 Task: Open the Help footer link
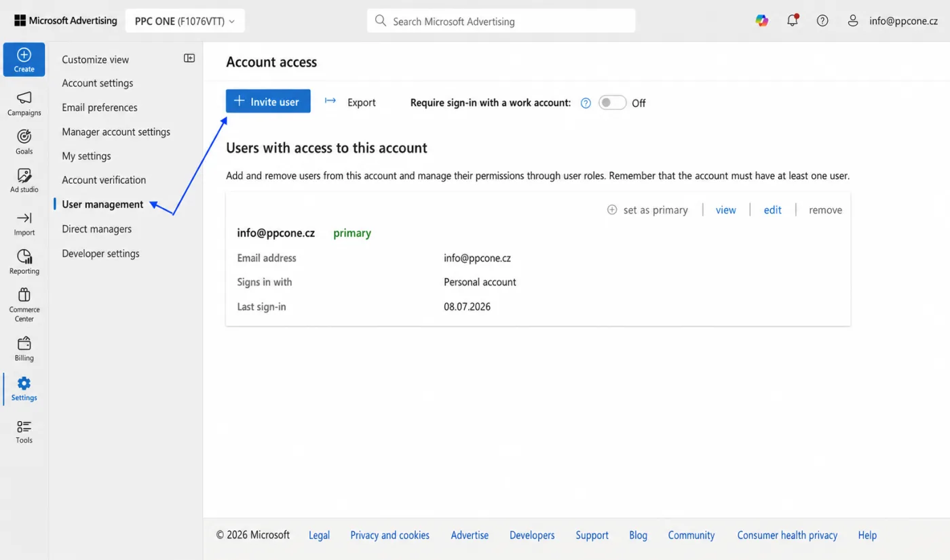867,535
